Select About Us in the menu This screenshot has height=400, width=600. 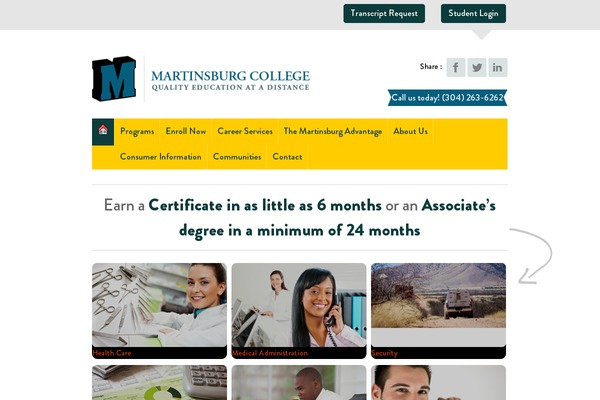pyautogui.click(x=411, y=131)
